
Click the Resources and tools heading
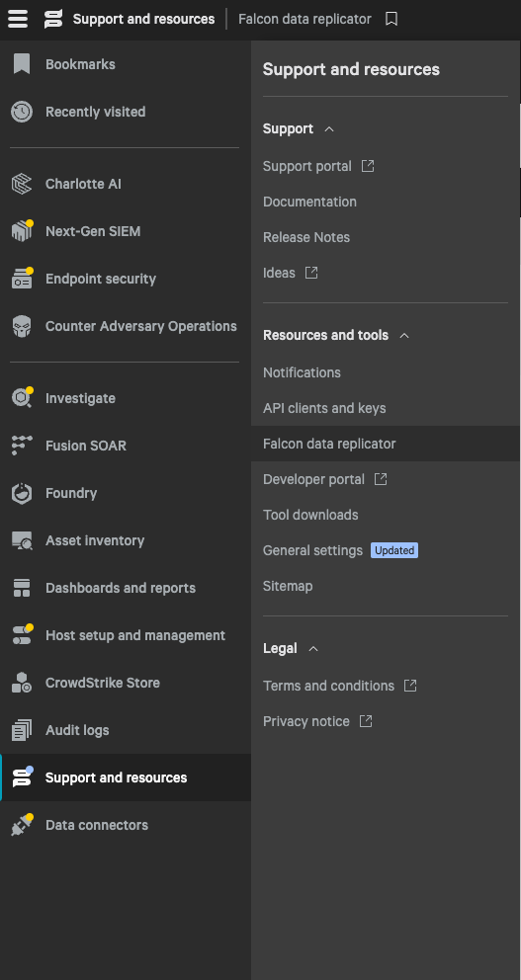click(x=325, y=335)
